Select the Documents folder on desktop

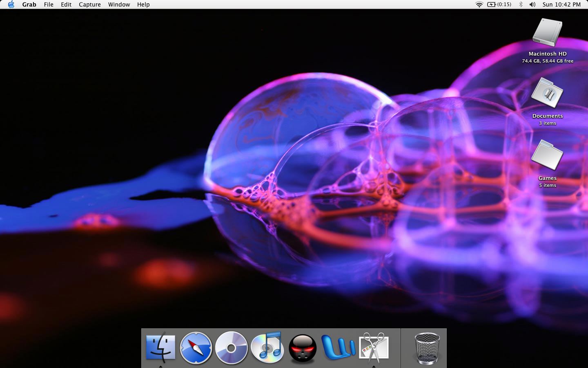click(547, 94)
